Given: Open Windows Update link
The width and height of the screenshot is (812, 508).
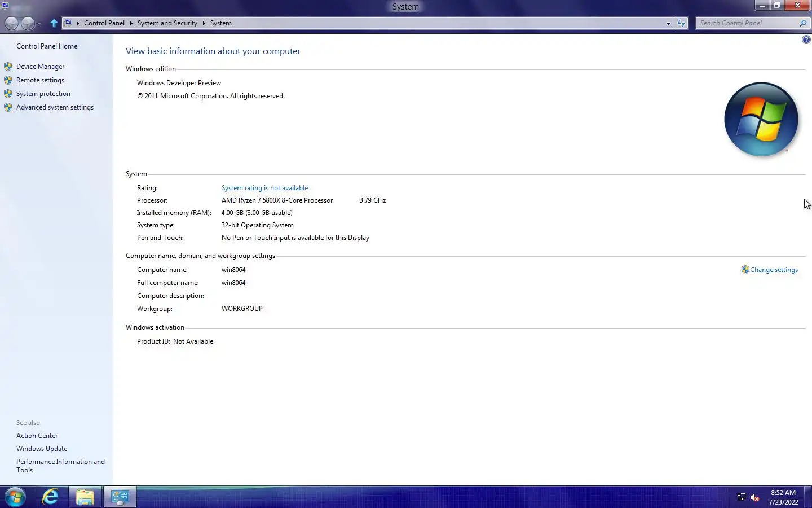Looking at the screenshot, I should pos(42,449).
